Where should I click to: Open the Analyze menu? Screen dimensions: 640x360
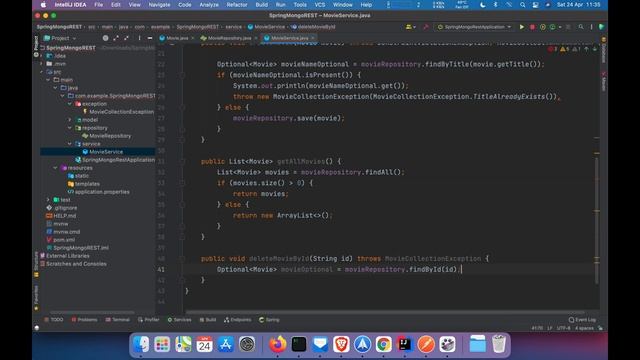coord(209,5)
